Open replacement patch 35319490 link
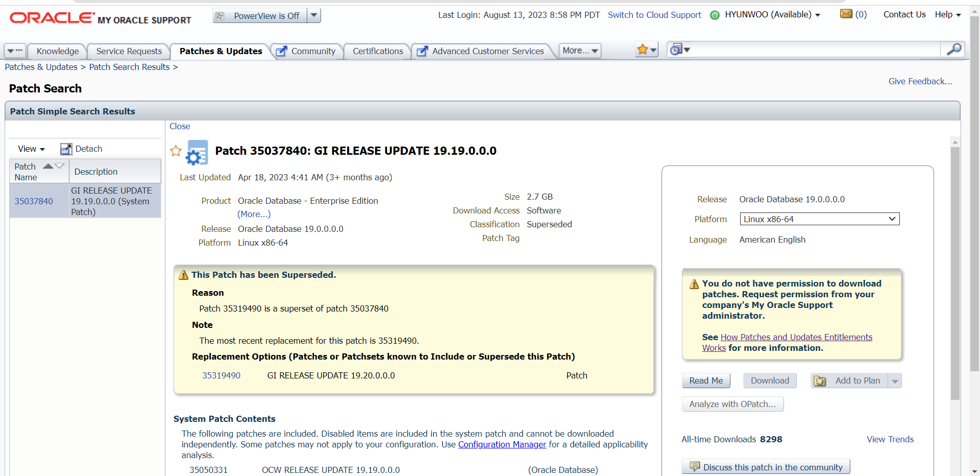Image resolution: width=980 pixels, height=476 pixels. click(221, 375)
